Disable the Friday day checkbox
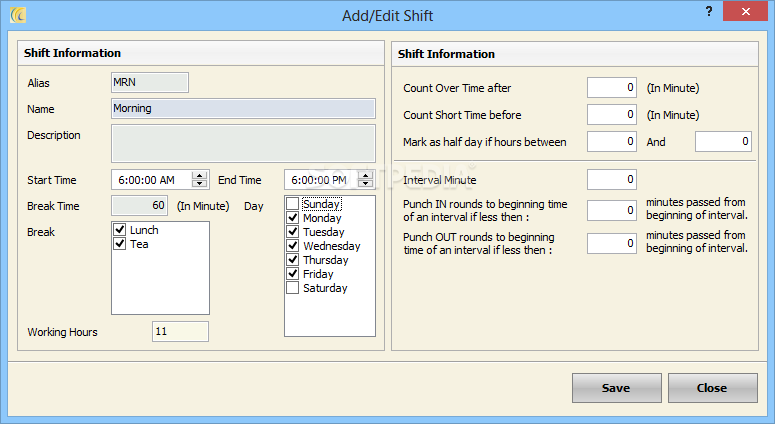The image size is (775, 424). pyautogui.click(x=293, y=273)
